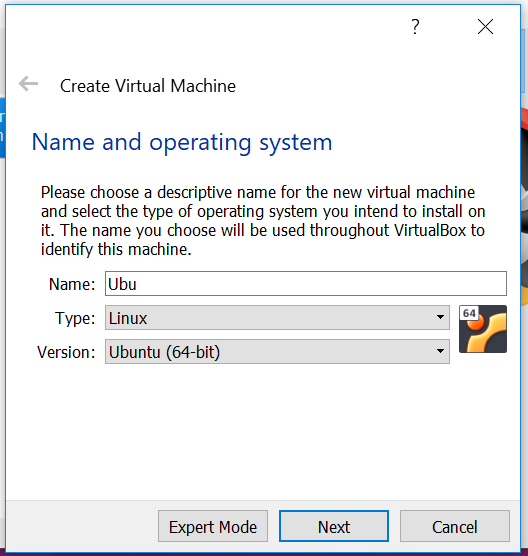Open the help question mark button
Image resolution: width=528 pixels, height=556 pixels.
point(415,27)
